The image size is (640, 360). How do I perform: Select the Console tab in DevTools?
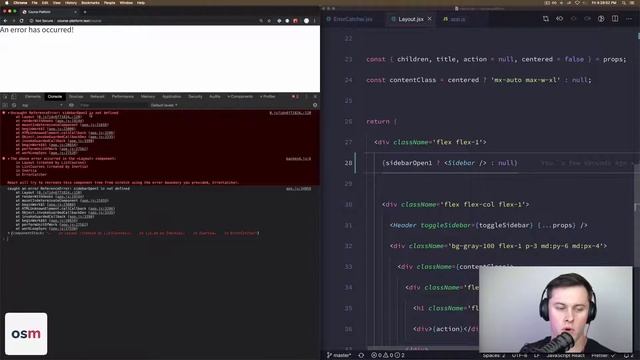[x=55, y=97]
